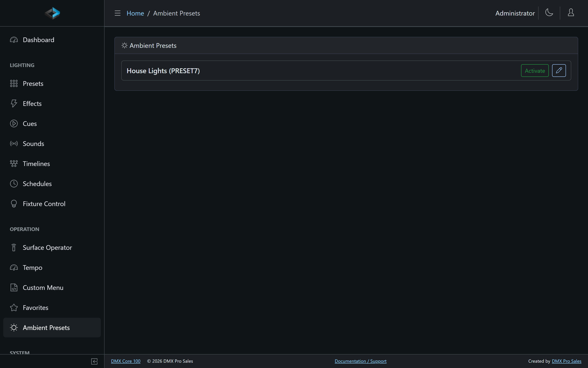Click the DMX Core logo icon
This screenshot has width=588, height=368.
[x=52, y=13]
